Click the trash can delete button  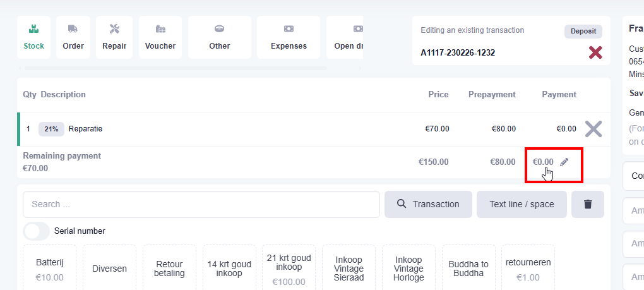point(588,204)
